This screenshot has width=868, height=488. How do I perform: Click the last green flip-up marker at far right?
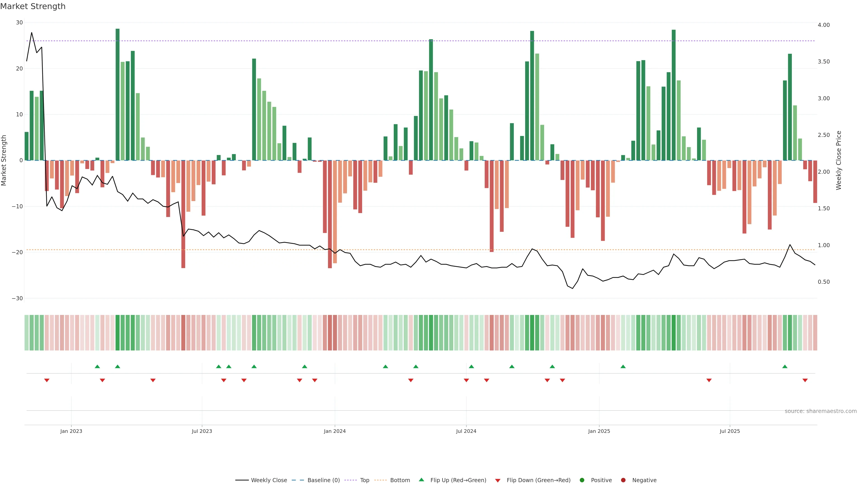785,366
